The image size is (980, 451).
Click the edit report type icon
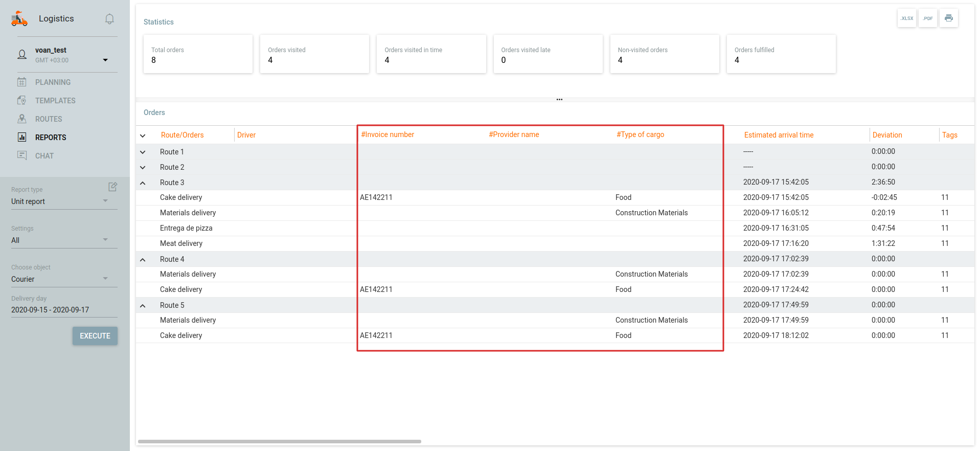click(112, 187)
